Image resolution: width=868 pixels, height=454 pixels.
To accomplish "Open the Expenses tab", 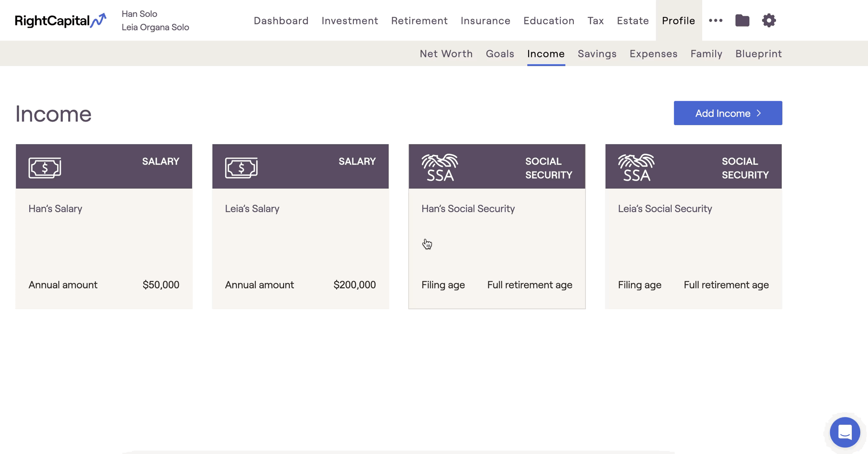I will coord(653,53).
